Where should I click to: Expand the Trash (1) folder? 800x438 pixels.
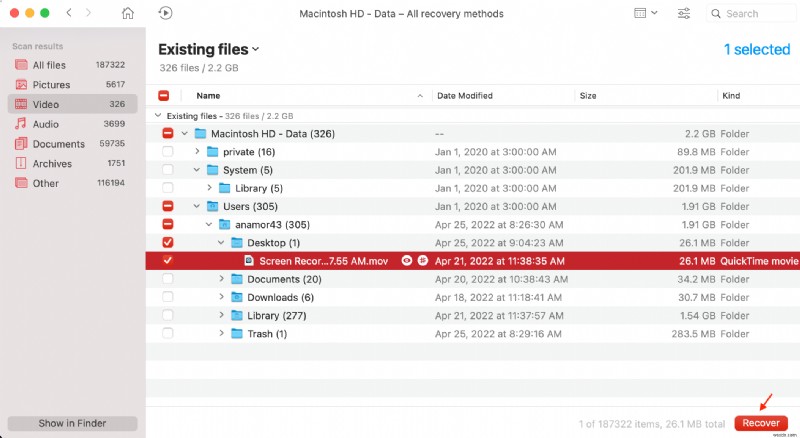(x=221, y=333)
